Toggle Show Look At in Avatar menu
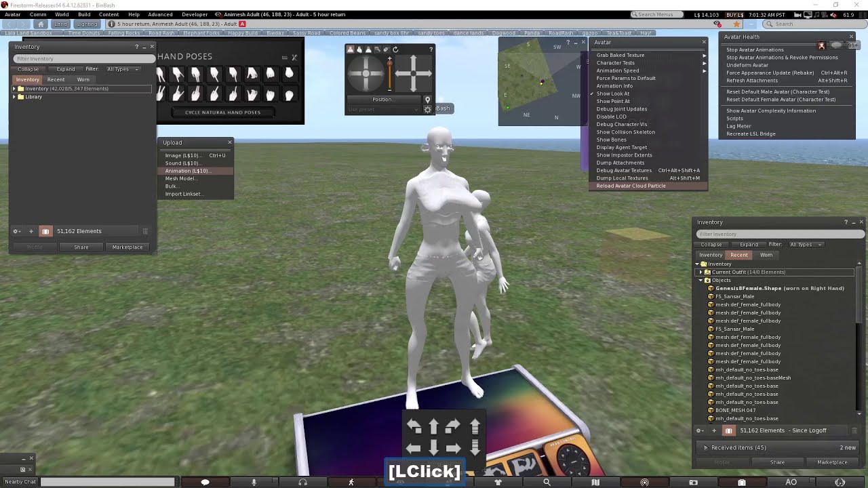This screenshot has width=868, height=488. [613, 94]
